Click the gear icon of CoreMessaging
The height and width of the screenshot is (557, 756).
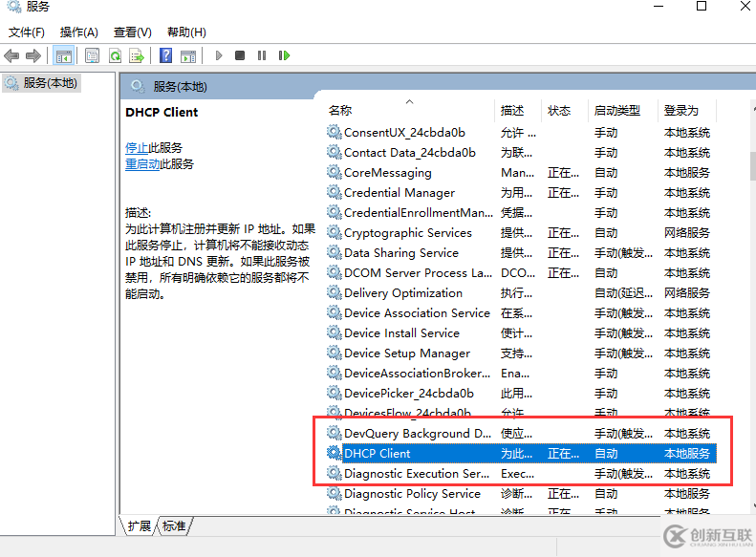(335, 172)
